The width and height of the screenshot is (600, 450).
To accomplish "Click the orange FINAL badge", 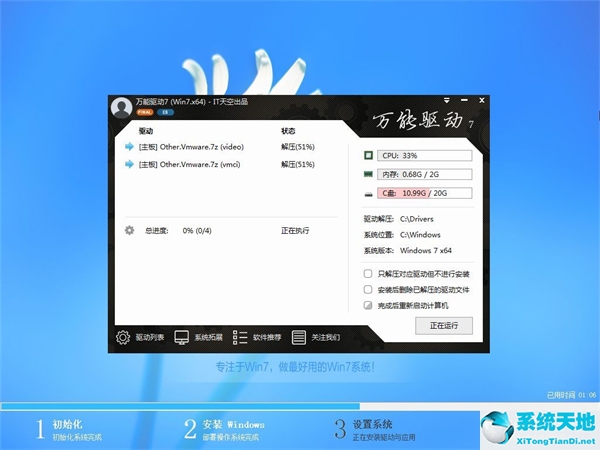I will click(145, 112).
